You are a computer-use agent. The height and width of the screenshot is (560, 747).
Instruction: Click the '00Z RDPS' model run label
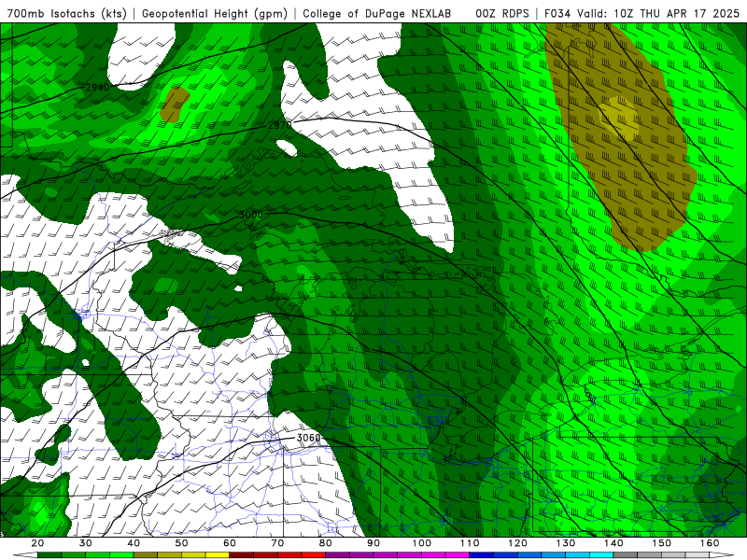click(x=502, y=13)
